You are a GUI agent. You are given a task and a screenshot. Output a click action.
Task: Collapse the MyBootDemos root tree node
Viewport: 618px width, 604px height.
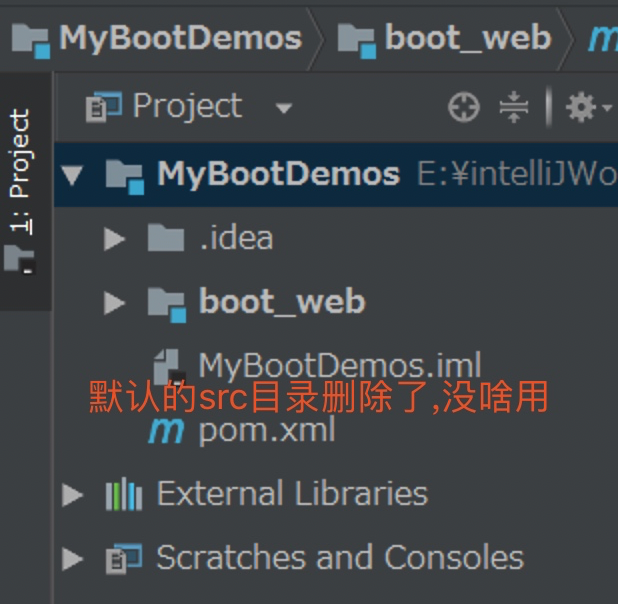click(73, 175)
